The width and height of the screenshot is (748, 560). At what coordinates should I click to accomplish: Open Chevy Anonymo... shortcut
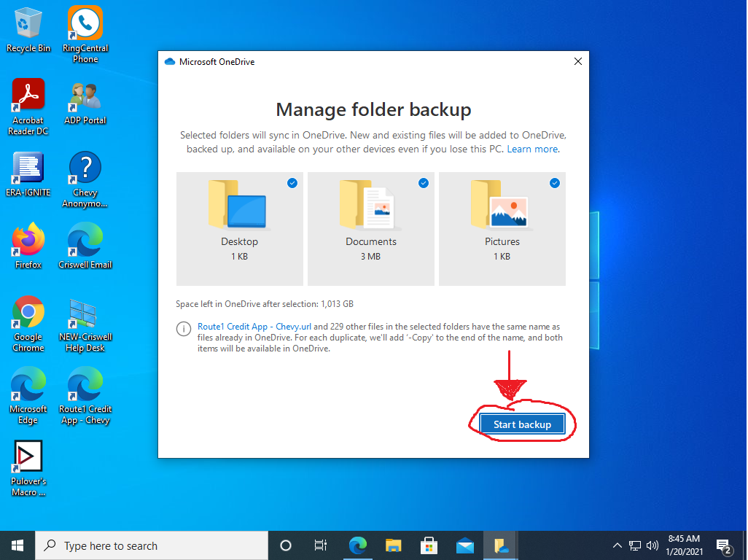coord(85,179)
